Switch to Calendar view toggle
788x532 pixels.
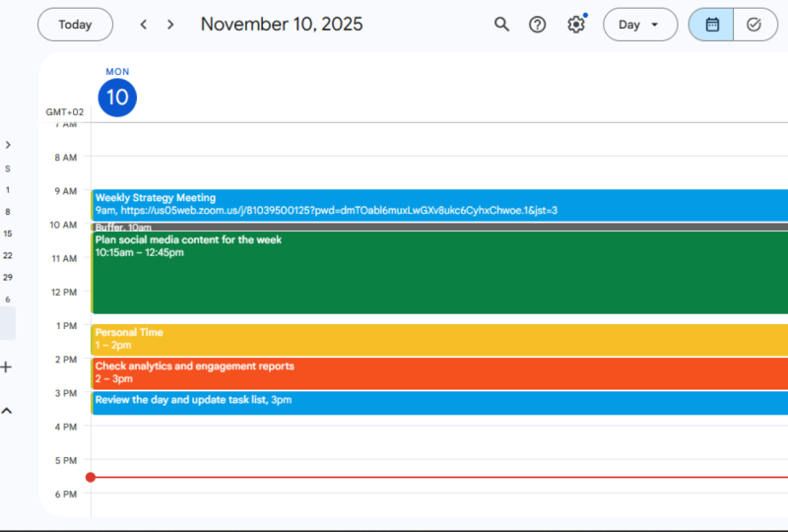pyautogui.click(x=711, y=25)
